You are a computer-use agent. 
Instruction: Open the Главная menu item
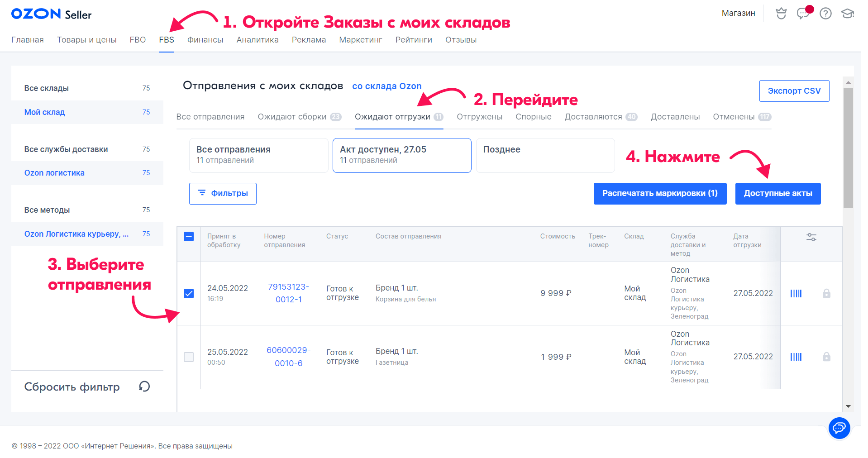[x=28, y=40]
